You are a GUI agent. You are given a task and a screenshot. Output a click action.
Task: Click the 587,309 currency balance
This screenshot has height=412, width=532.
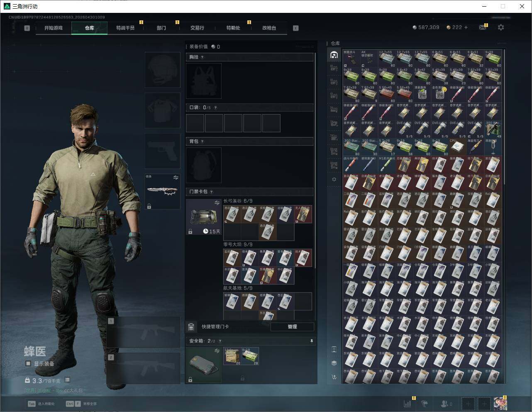(x=426, y=27)
